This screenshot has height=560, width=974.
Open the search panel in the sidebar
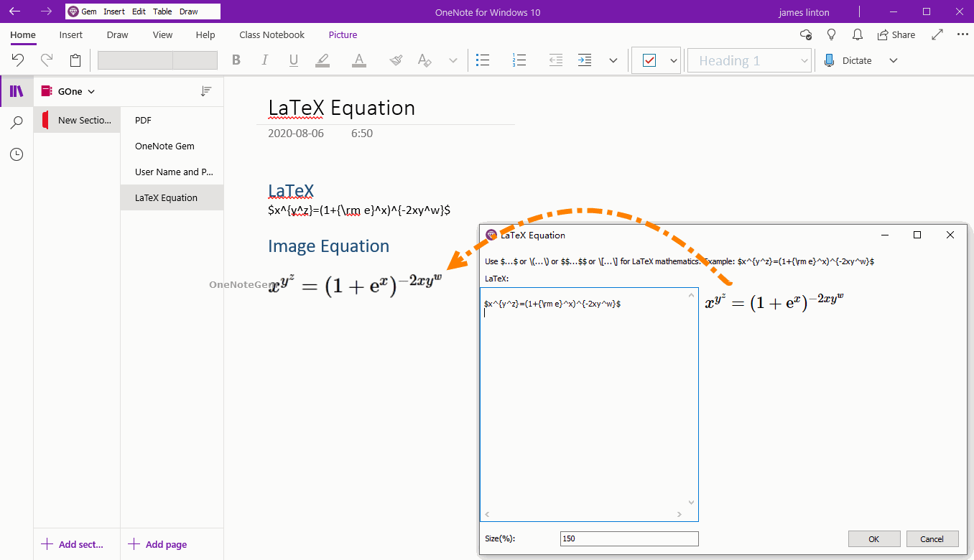point(16,123)
